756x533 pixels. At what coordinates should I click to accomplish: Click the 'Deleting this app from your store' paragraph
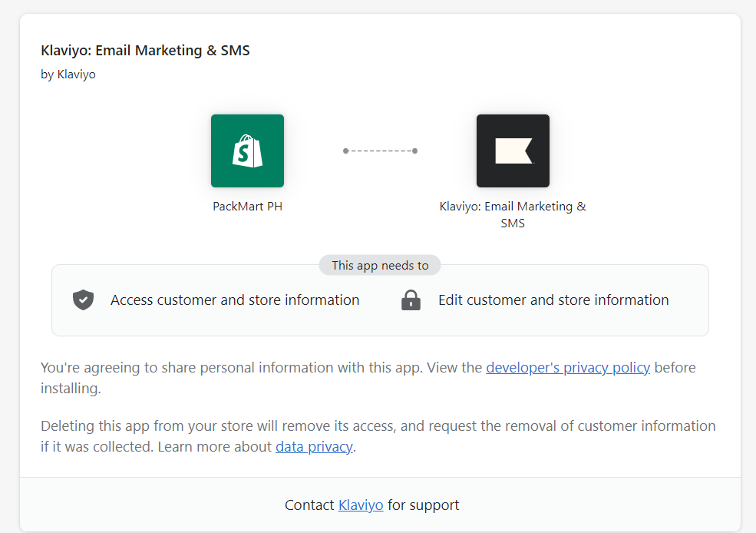click(378, 436)
